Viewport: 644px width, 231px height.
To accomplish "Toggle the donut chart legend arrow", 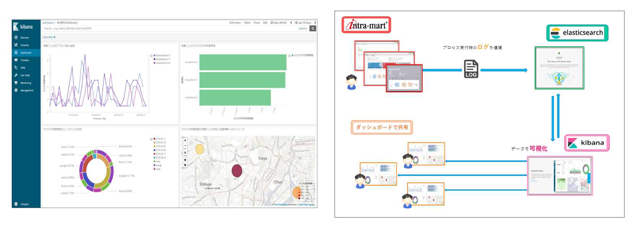I will pos(151,139).
